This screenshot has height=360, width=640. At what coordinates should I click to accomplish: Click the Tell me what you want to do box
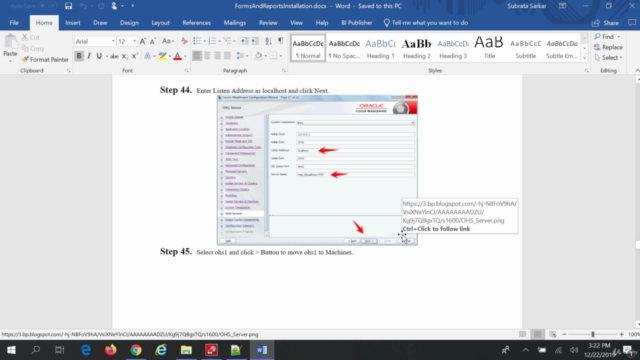(x=426, y=23)
